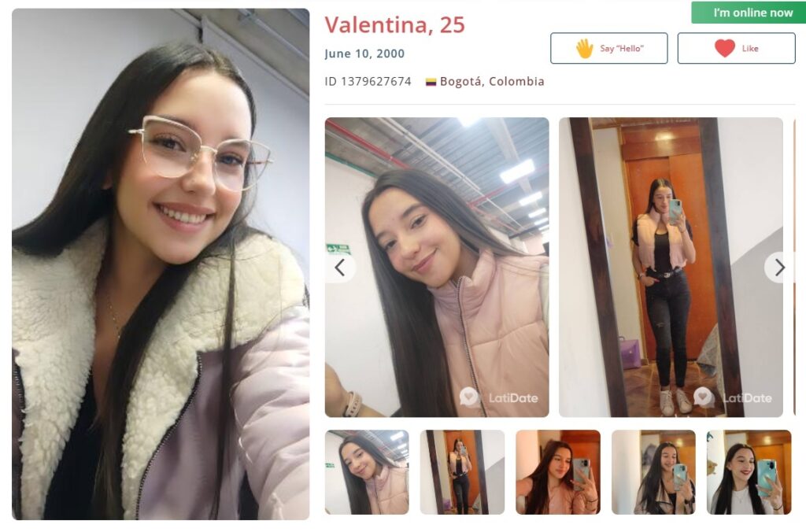
Task: Select the first small thumbnail, pink vest selfie
Action: (x=367, y=472)
